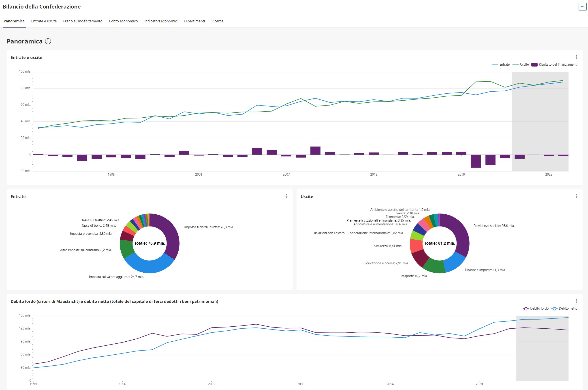
Task: Open the Ricerca tab
Action: click(217, 21)
